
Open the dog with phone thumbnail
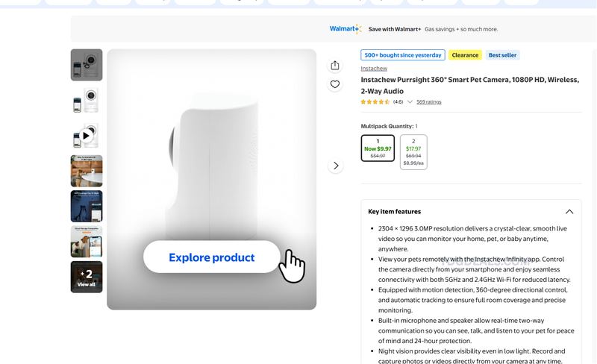pos(87,242)
